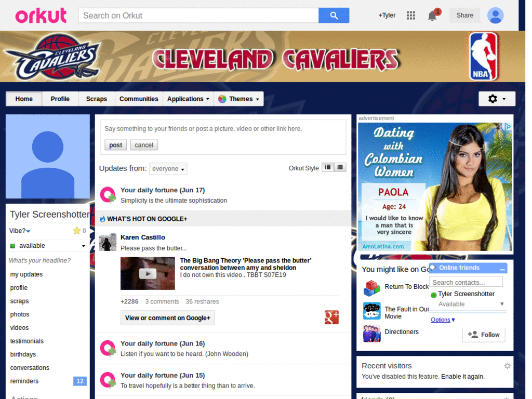Switch to compact list view style
This screenshot has height=399, width=532.
click(x=328, y=167)
